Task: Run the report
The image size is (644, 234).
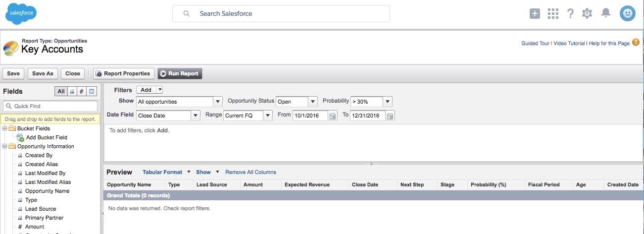Action: click(x=180, y=73)
